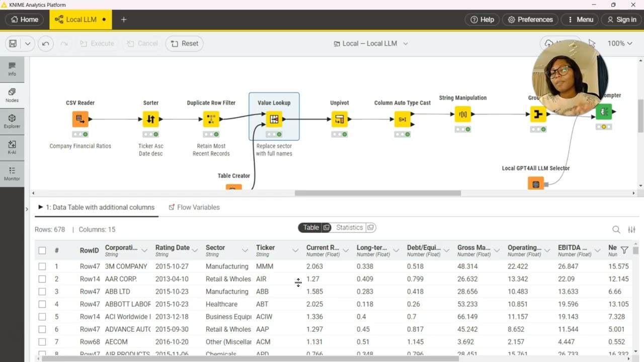
Task: Open the Corporation column header menu
Action: pyautogui.click(x=144, y=250)
